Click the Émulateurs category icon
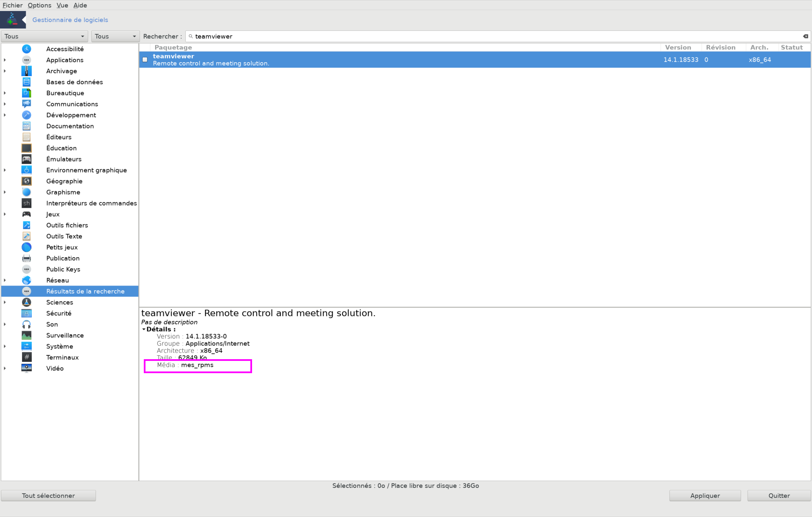Viewport: 812px width, 517px height. (27, 159)
